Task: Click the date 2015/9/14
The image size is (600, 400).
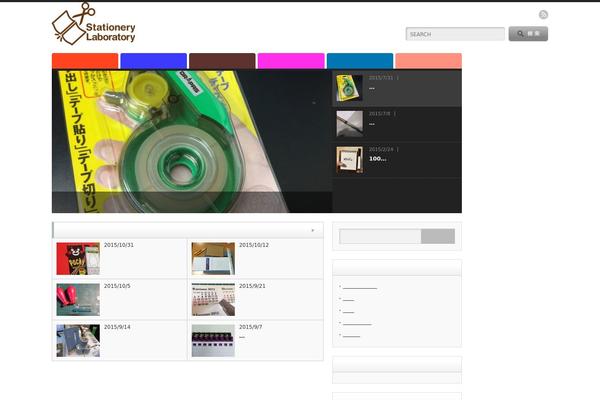Action: 117,327
